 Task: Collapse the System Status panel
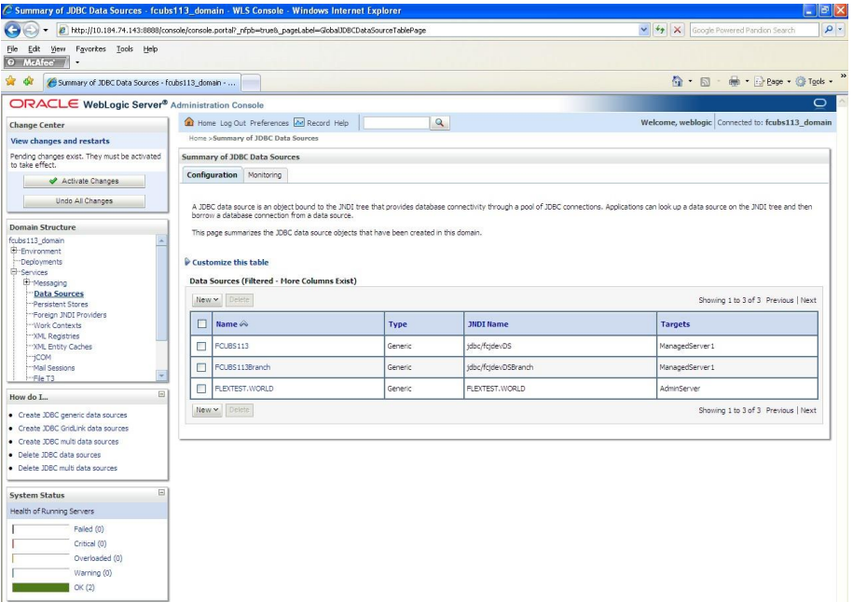point(161,492)
